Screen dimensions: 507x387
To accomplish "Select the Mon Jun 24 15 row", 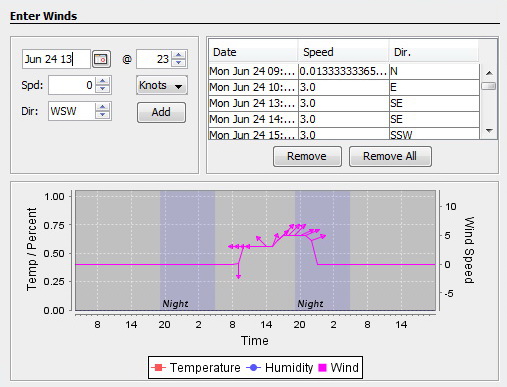I will pos(344,134).
